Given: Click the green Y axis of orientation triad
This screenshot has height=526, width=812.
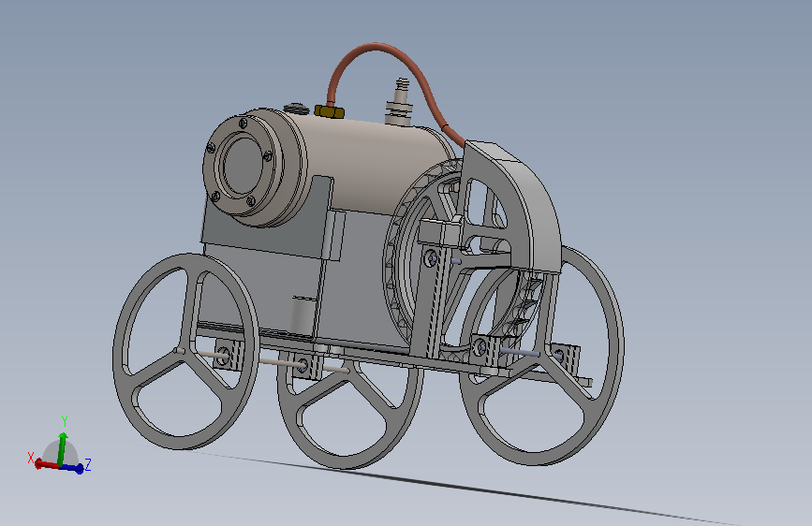Looking at the screenshot, I should 62,447.
